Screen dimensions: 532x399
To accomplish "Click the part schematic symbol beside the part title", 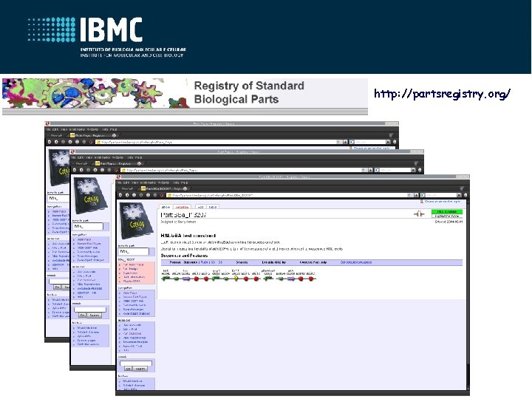I will pos(419,214).
